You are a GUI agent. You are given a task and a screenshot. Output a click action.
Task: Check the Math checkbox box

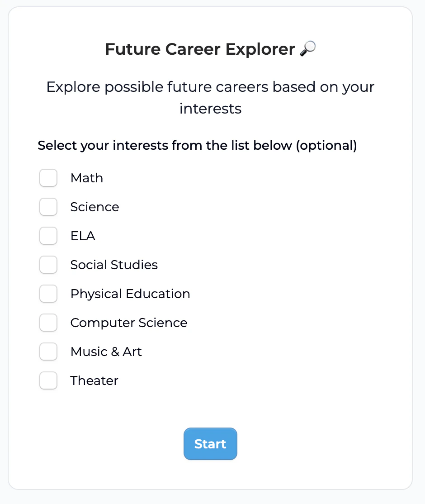pyautogui.click(x=48, y=178)
